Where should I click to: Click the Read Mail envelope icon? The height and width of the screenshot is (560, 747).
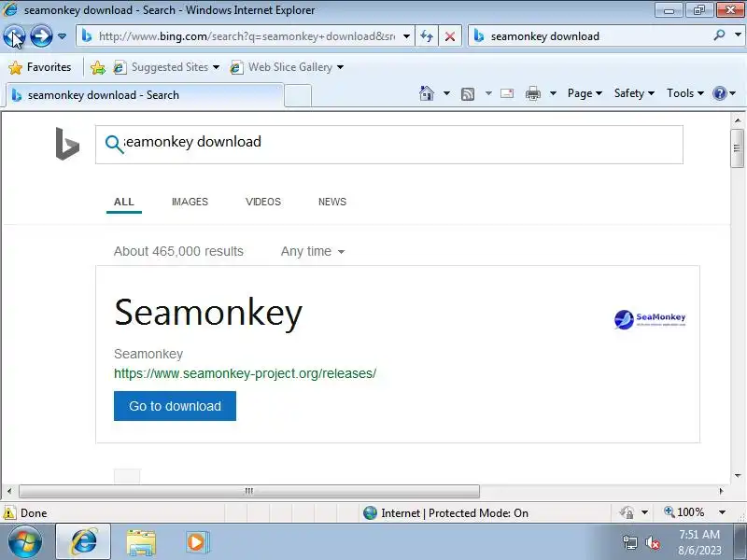[507, 93]
